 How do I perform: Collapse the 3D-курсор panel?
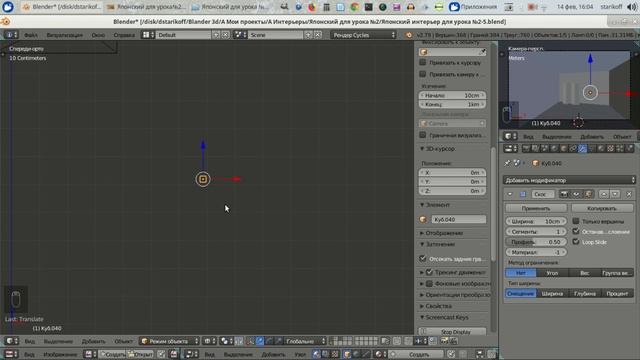(x=422, y=149)
